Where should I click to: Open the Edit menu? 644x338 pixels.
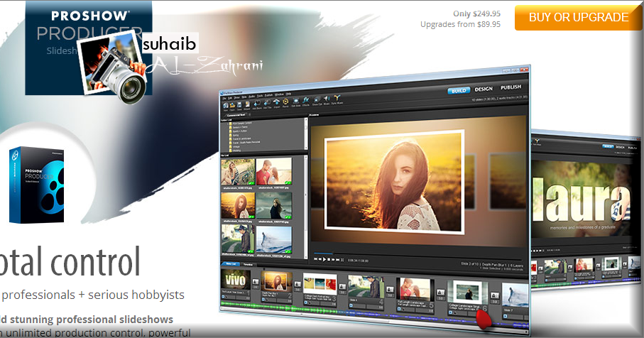tap(230, 98)
